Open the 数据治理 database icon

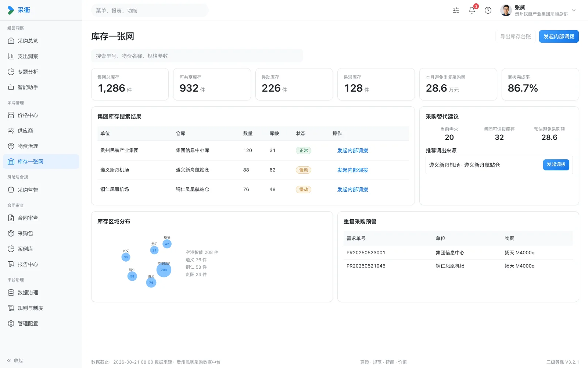(11, 293)
